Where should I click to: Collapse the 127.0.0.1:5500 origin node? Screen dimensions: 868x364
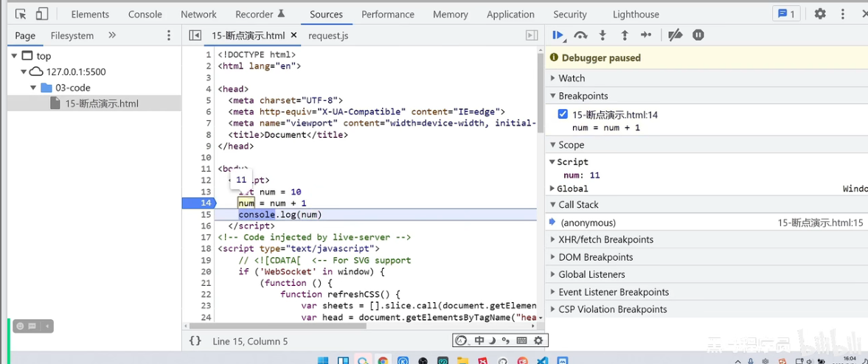pos(24,72)
